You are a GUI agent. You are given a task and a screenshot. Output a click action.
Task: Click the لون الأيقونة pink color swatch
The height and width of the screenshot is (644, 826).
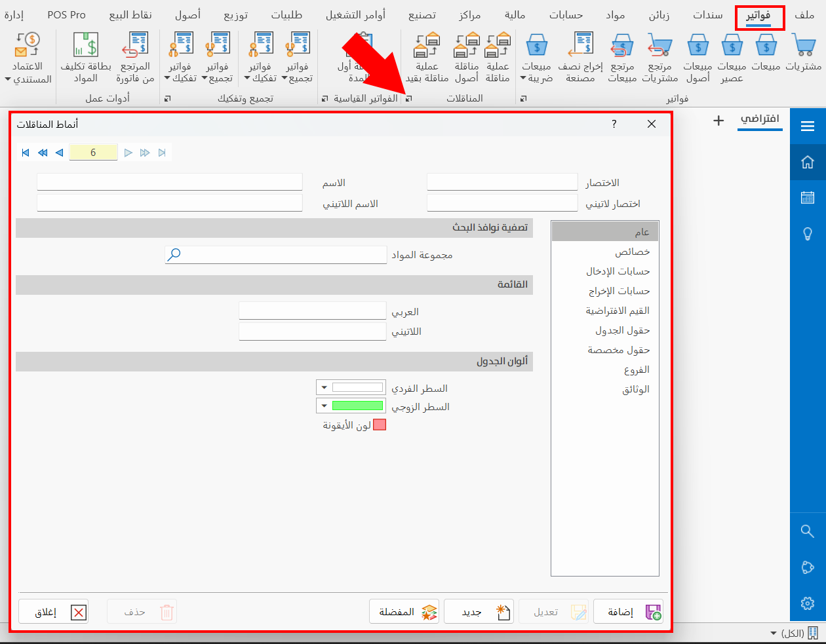380,425
